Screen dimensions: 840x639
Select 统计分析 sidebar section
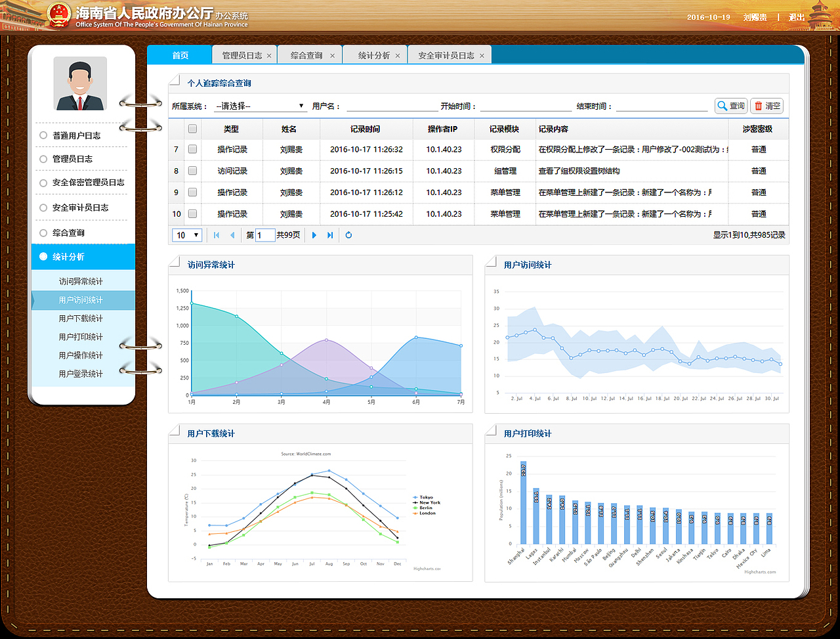click(83, 257)
